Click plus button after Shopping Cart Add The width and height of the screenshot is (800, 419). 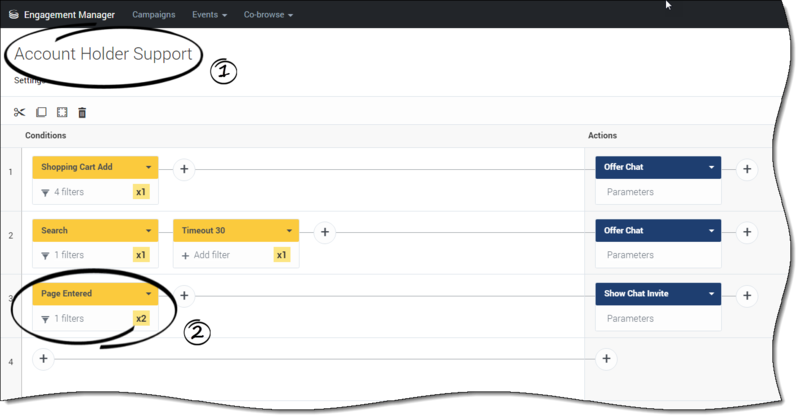184,169
